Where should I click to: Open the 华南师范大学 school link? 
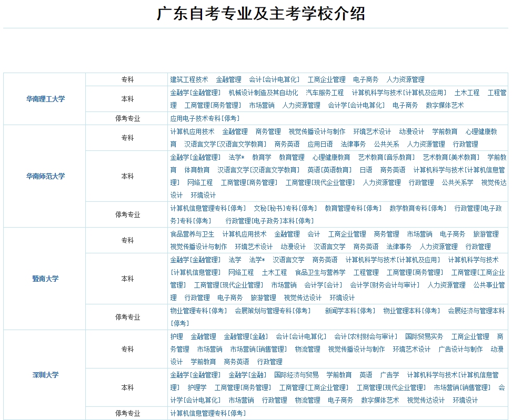(x=45, y=176)
